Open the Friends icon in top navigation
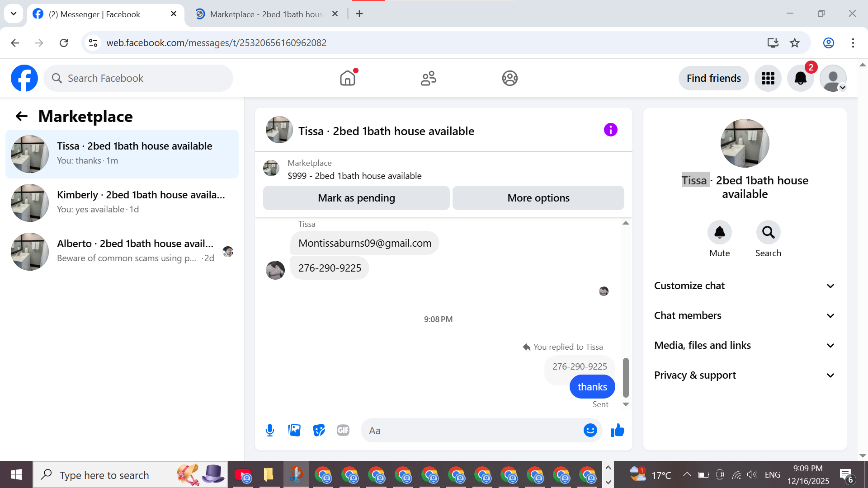Viewport: 868px width, 488px height. (x=429, y=78)
